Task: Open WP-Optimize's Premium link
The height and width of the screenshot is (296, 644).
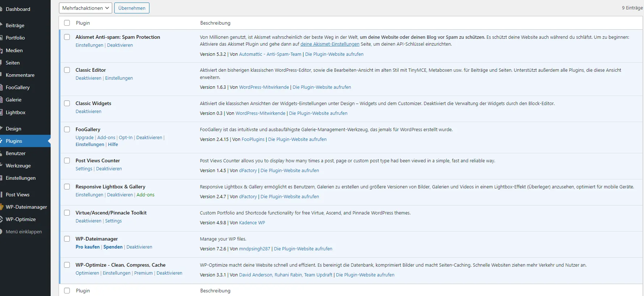Action: tap(143, 273)
